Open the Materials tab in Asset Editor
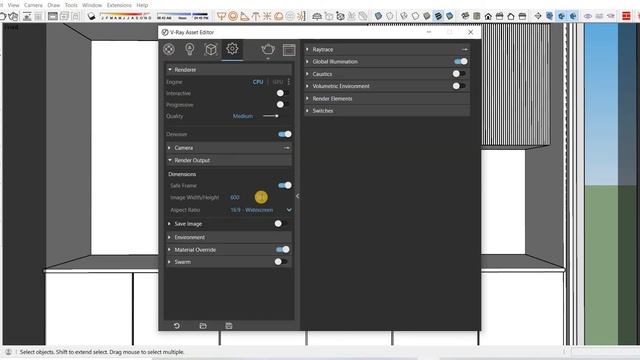This screenshot has width=640, height=360. [x=169, y=49]
